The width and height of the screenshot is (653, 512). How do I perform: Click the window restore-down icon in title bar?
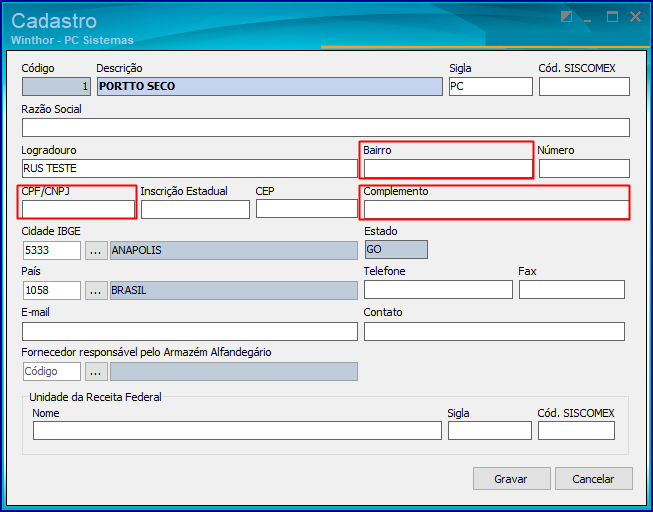click(x=566, y=17)
